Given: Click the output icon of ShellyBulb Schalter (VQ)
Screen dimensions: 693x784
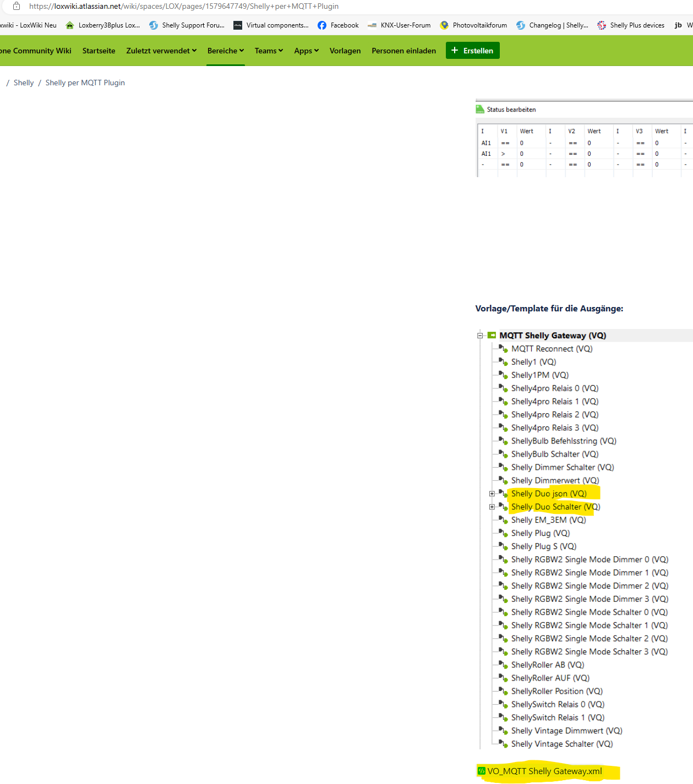Looking at the screenshot, I should (x=503, y=454).
